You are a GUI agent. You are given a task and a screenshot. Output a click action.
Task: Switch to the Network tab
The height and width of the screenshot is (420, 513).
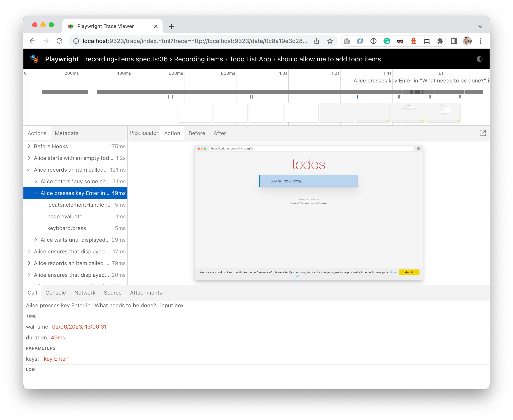(85, 292)
